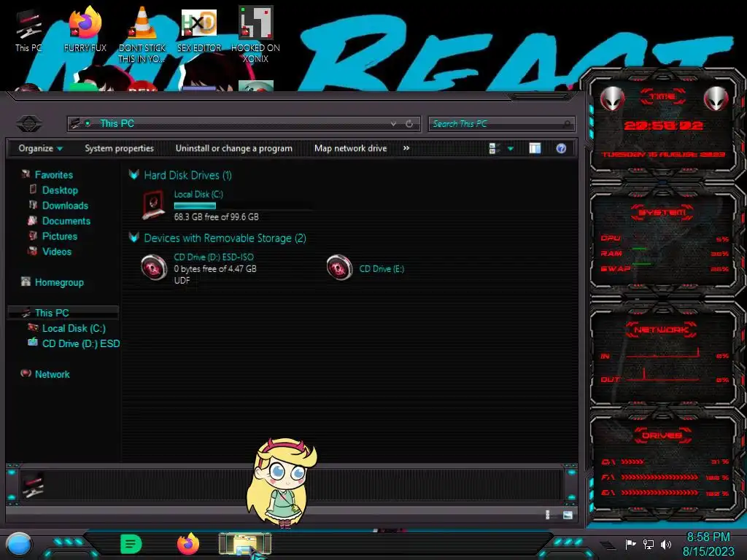Screen dimensions: 747x560
Task: Open green notes app on taskbar
Action: coord(131,544)
